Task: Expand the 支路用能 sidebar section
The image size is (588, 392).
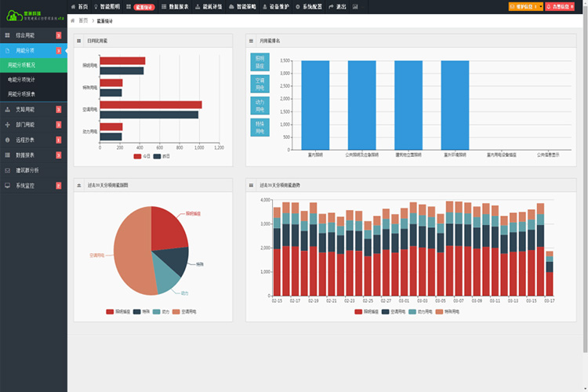Action: click(25, 109)
